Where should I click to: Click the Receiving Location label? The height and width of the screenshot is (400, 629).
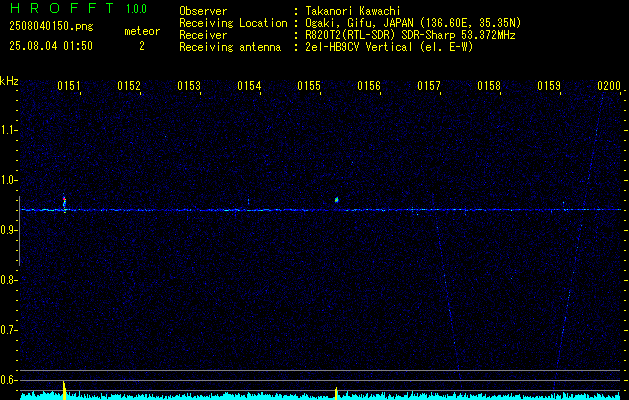click(233, 23)
